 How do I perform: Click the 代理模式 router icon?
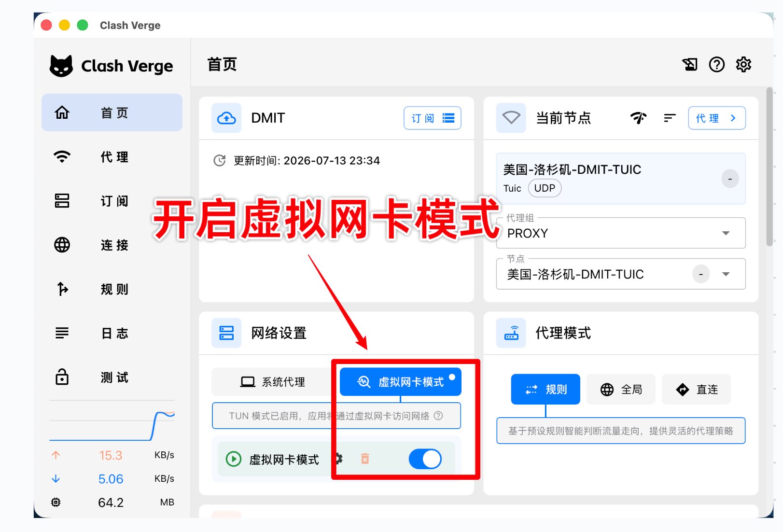point(511,333)
